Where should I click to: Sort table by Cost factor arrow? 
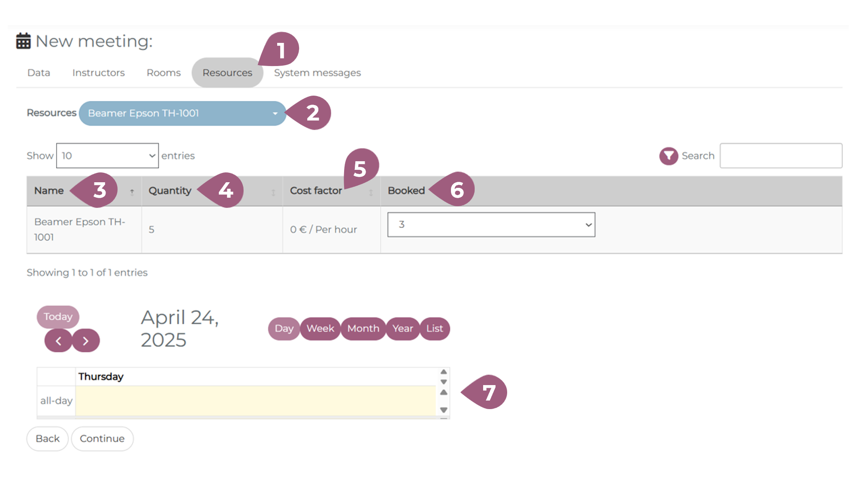[x=371, y=192]
